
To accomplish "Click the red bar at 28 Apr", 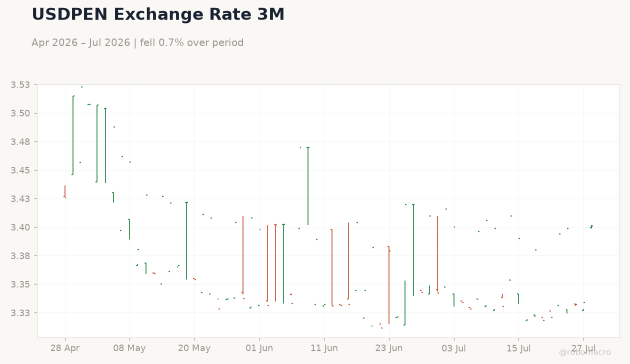I will [x=65, y=192].
